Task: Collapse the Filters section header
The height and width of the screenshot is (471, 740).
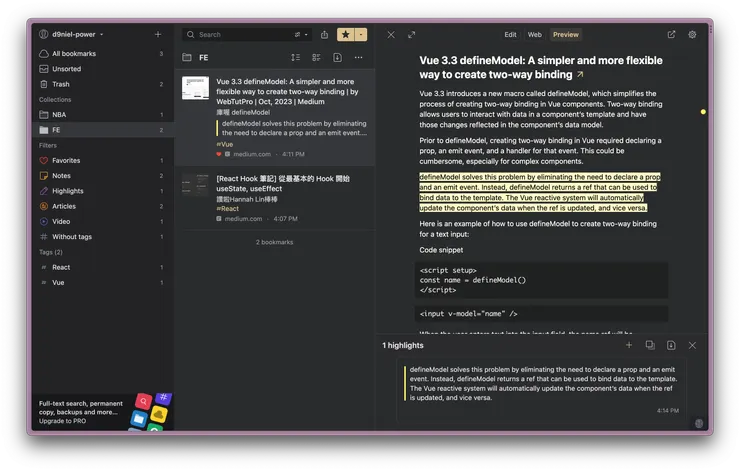Action: pos(48,145)
